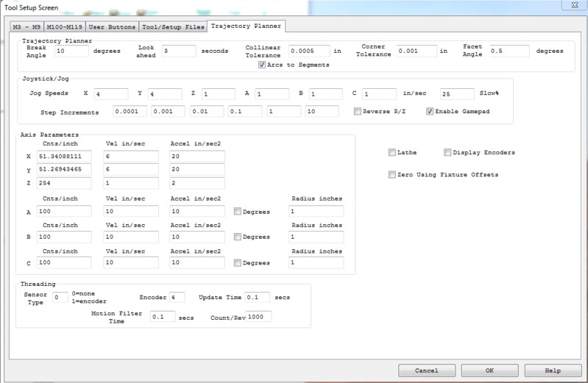Click the Slow% jog speed field
588x383 pixels.
coord(456,94)
